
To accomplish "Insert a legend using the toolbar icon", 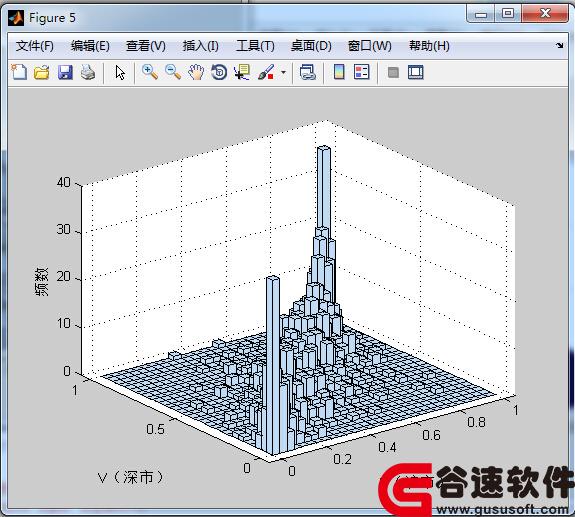I will pos(362,72).
